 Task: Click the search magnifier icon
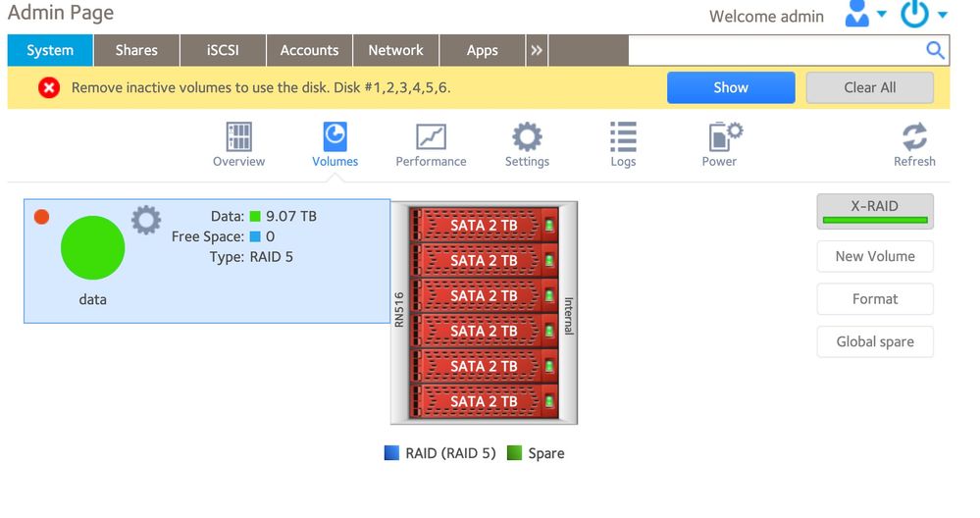[935, 50]
